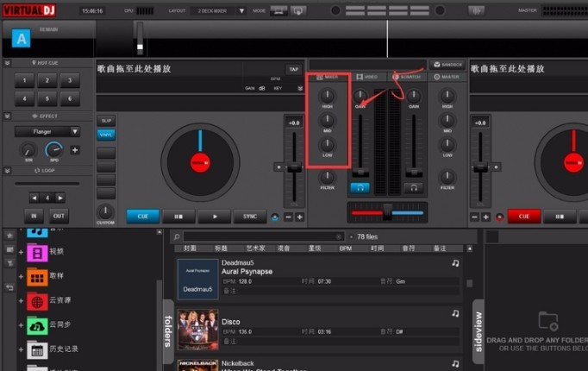Open the 2 DECK MIXER layout dropdown
Screen dimensions: 588x371
[242, 11]
